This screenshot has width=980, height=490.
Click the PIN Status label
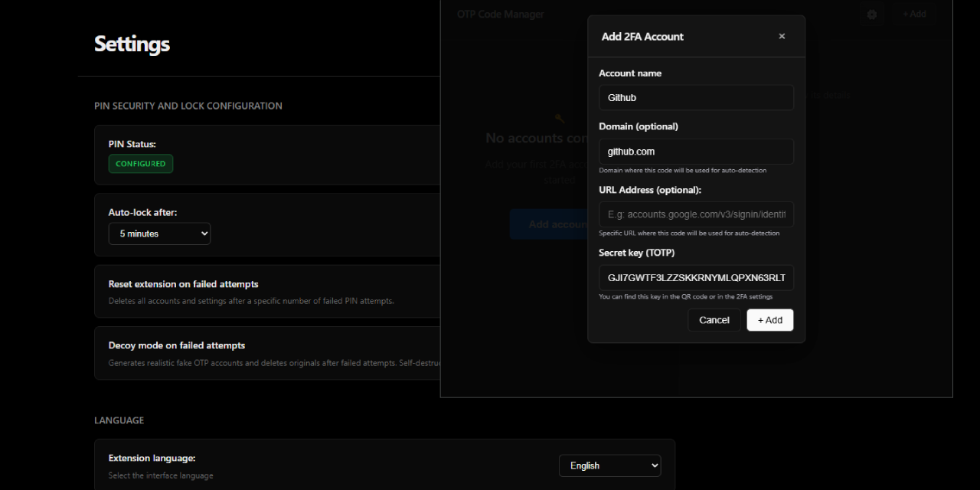(x=132, y=144)
